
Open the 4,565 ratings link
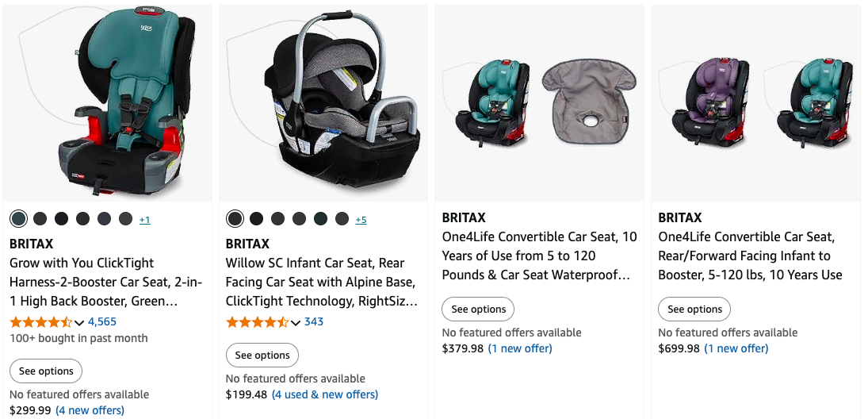(102, 321)
